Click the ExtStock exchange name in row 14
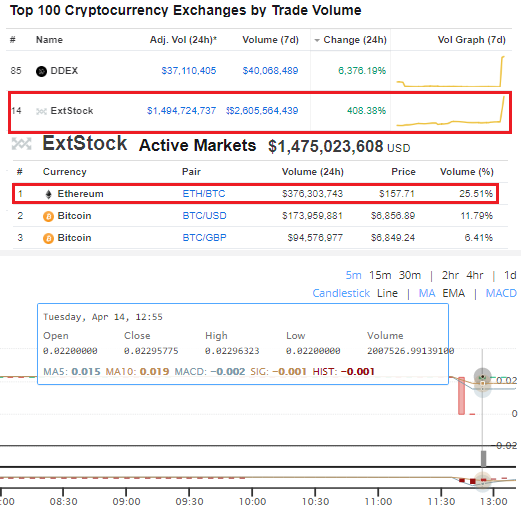The width and height of the screenshot is (521, 515). (x=72, y=111)
